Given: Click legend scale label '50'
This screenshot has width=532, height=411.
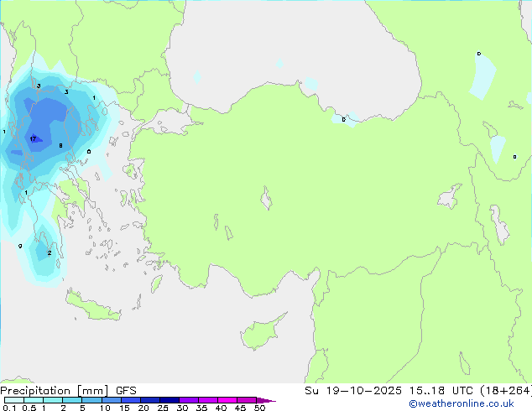Looking at the screenshot, I should tap(259, 408).
